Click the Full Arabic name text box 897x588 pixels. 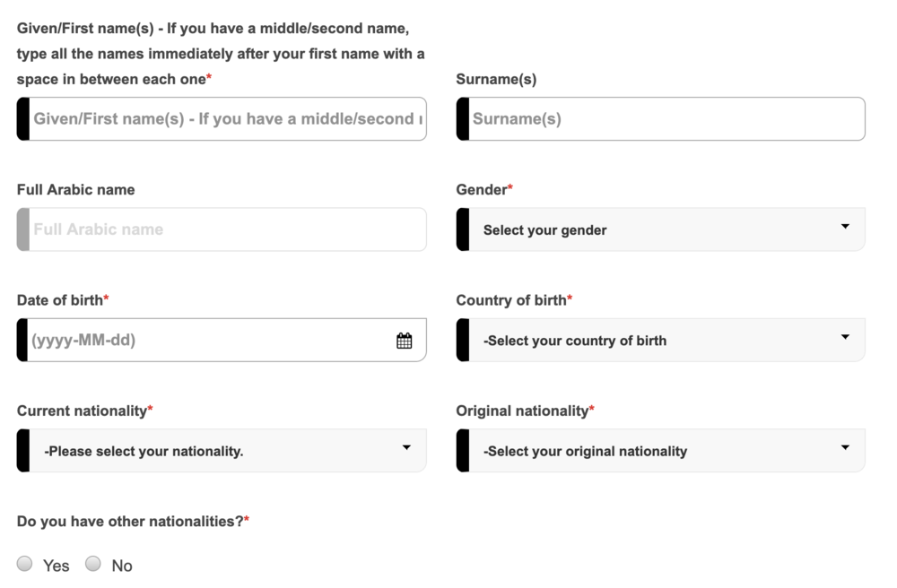[x=224, y=229]
